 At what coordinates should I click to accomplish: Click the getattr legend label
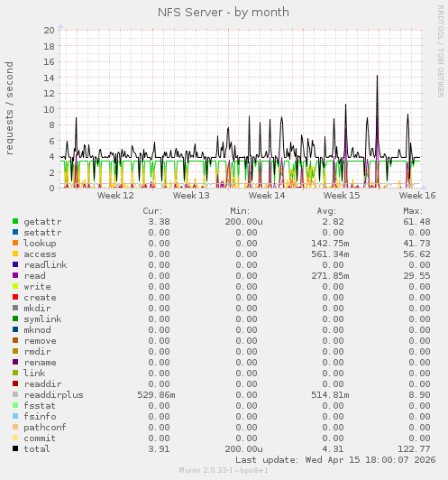pos(42,222)
